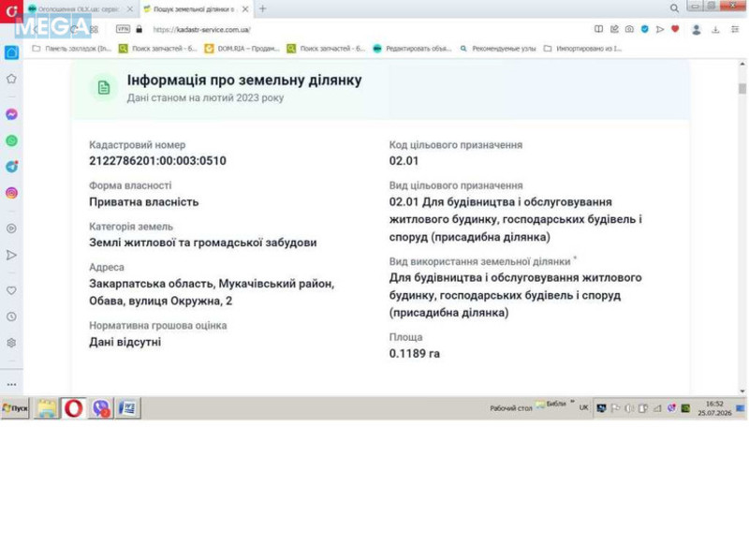Screen dimensions: 749x560
Task: Click the 'Приватна власність' value
Action: (144, 202)
